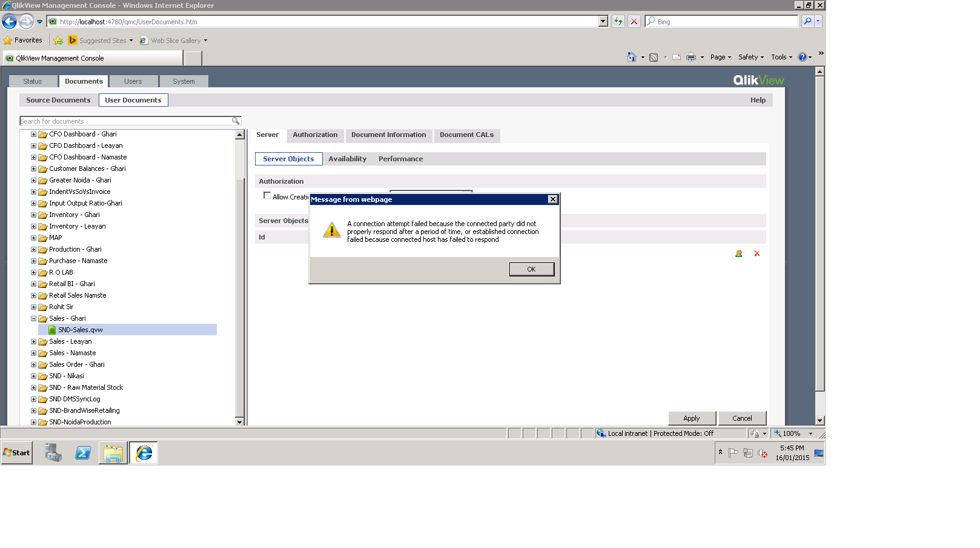The image size is (980, 548).
Task: Expand the Customer Balances - Ghari folder
Action: click(34, 169)
